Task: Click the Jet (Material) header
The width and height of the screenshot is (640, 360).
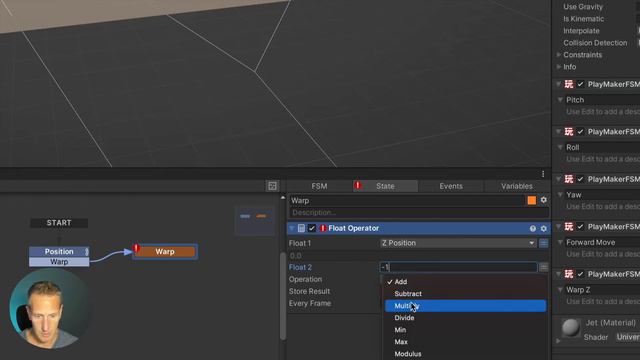Action: coord(611,322)
